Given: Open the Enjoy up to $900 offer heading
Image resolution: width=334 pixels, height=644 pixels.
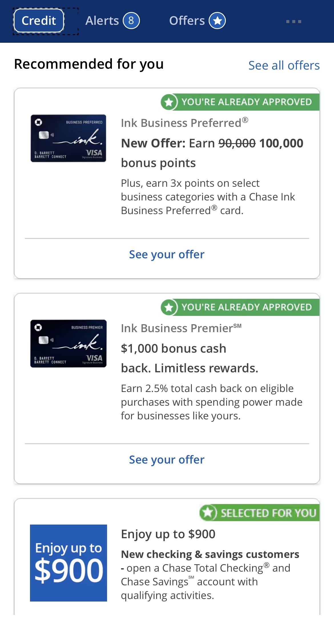Looking at the screenshot, I should pyautogui.click(x=168, y=534).
